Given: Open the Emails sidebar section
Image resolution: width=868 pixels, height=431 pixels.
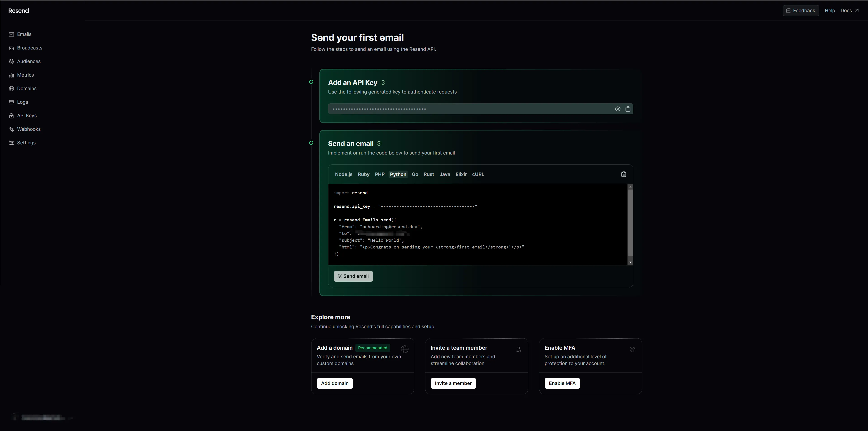Looking at the screenshot, I should [x=24, y=34].
